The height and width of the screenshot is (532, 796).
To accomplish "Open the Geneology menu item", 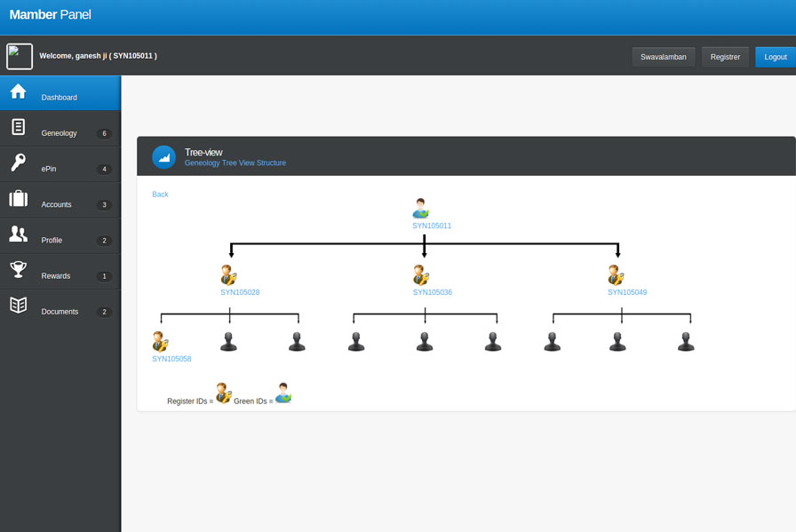I will click(60, 129).
